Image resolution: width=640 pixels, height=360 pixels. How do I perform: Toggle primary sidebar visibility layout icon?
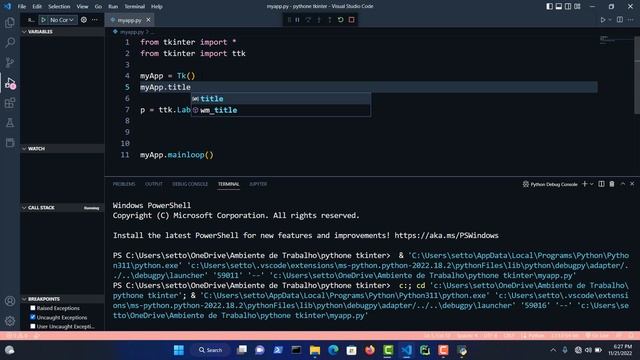(549, 6)
